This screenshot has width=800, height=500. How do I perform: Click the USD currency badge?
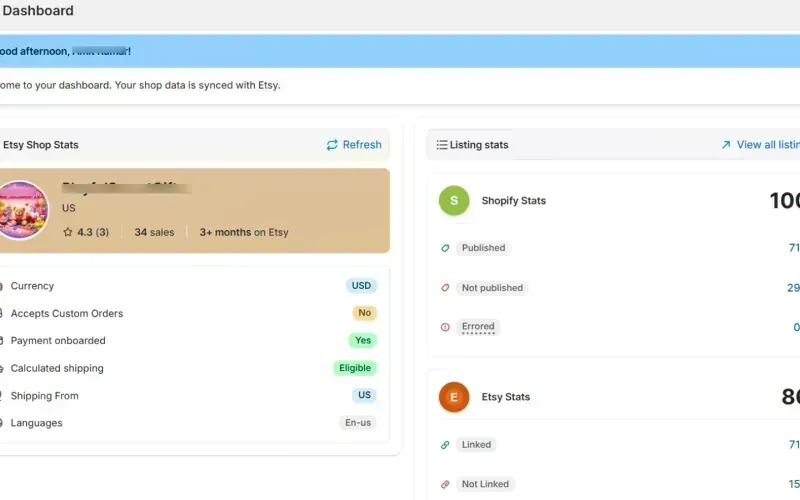coord(361,286)
